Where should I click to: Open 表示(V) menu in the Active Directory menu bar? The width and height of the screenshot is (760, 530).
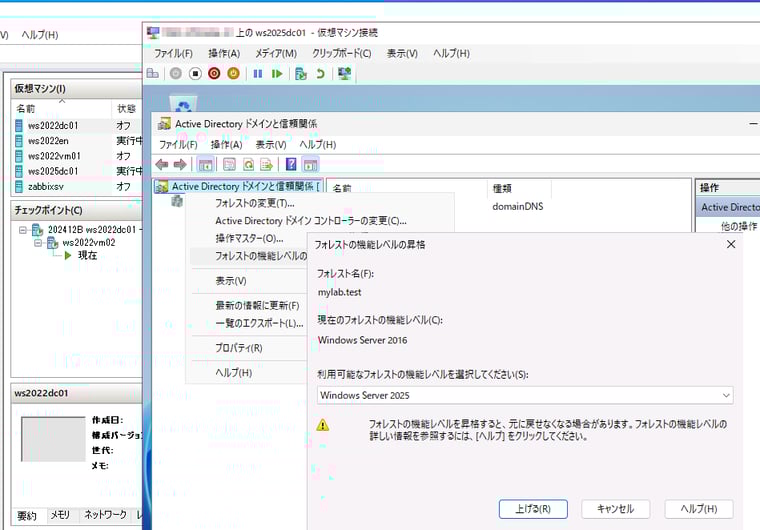coord(271,145)
